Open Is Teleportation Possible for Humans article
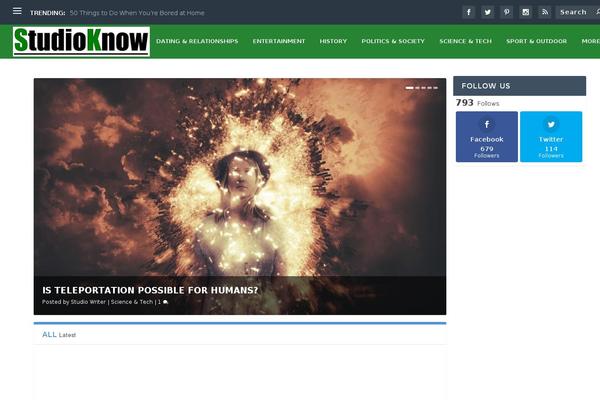This screenshot has height=400, width=600. [x=150, y=290]
